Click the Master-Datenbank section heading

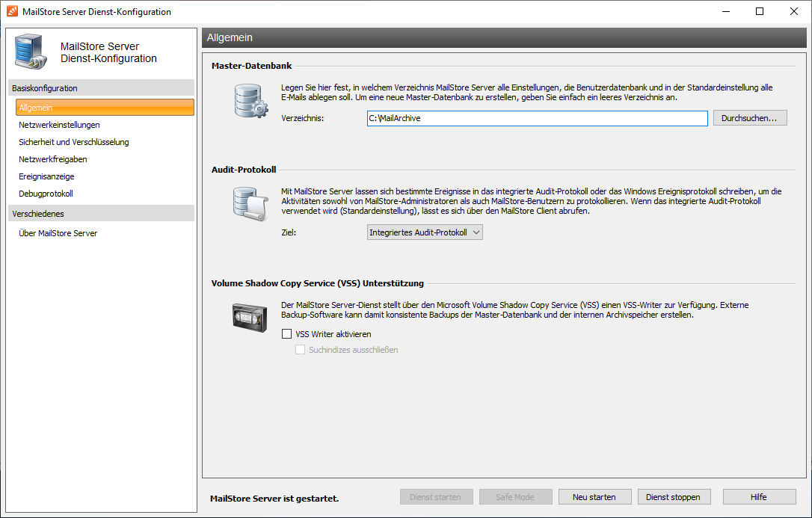(x=251, y=66)
